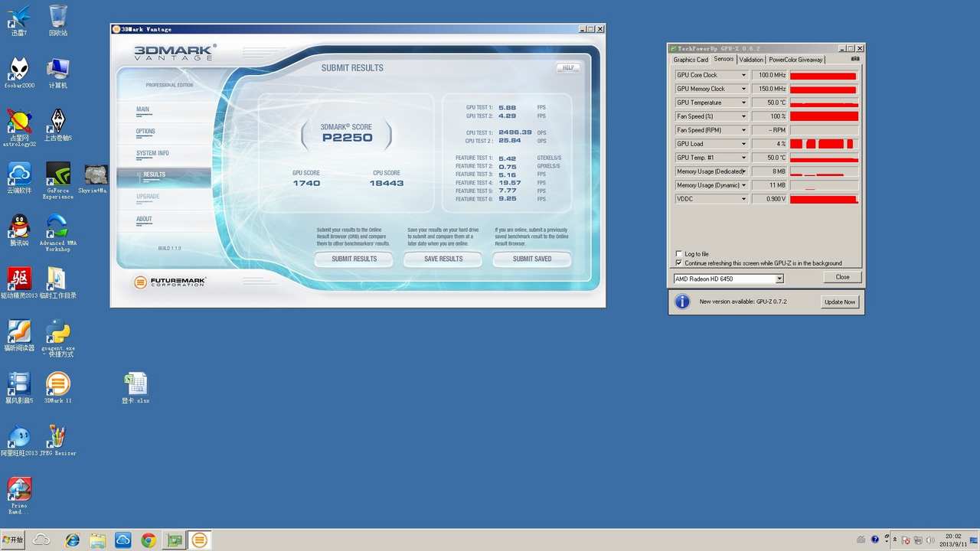Launch the 迅雷7 Thunder downloader icon
Screen dimensions: 980x551
point(19,20)
